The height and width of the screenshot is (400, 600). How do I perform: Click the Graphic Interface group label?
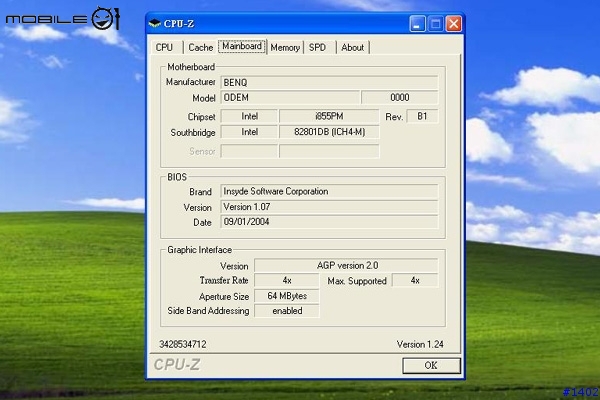199,250
